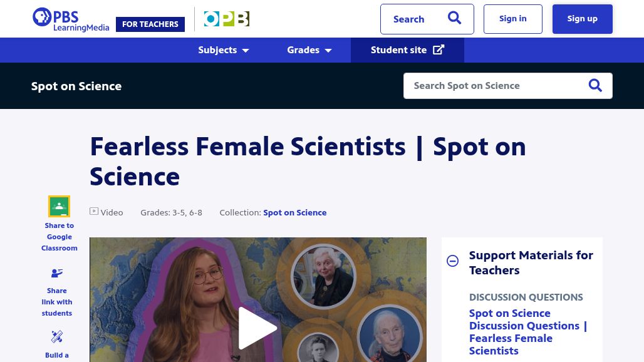The width and height of the screenshot is (644, 362).
Task: Collapse Support Materials for Teachers section
Action: pos(452,261)
